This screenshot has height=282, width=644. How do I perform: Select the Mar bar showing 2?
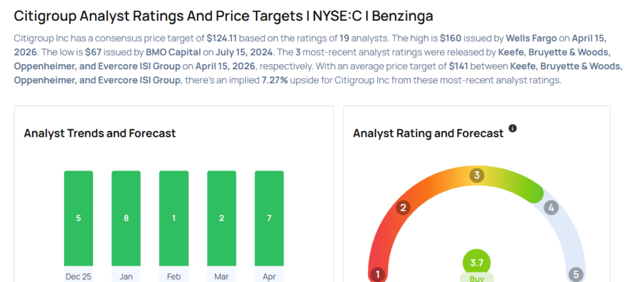click(x=221, y=218)
